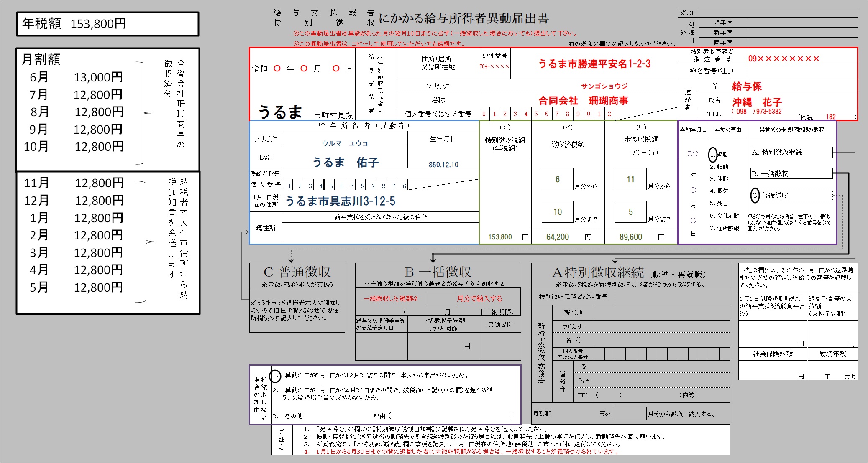868x463 pixels.
Task: Click the uncollected end month box showing 5
Action: pos(630,212)
